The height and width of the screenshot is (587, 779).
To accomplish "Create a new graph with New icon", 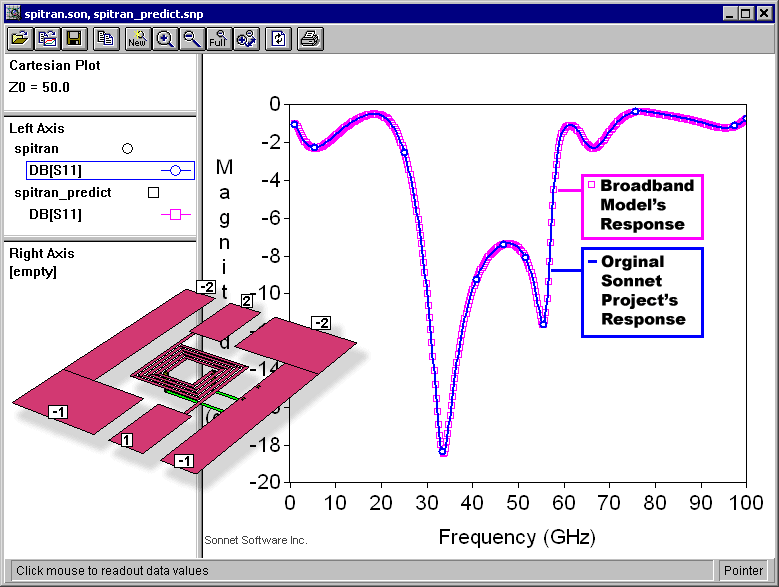I will (137, 39).
